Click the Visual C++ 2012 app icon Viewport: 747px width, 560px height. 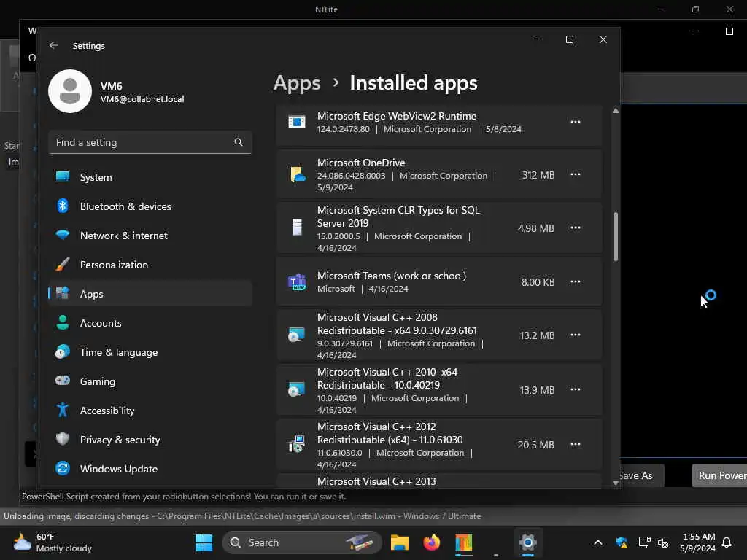[x=296, y=444]
